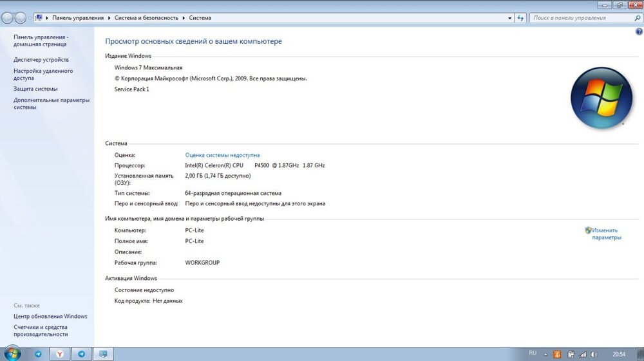644x361 pixels.
Task: Open Дополнительные параметры системы
Action: tap(52, 104)
